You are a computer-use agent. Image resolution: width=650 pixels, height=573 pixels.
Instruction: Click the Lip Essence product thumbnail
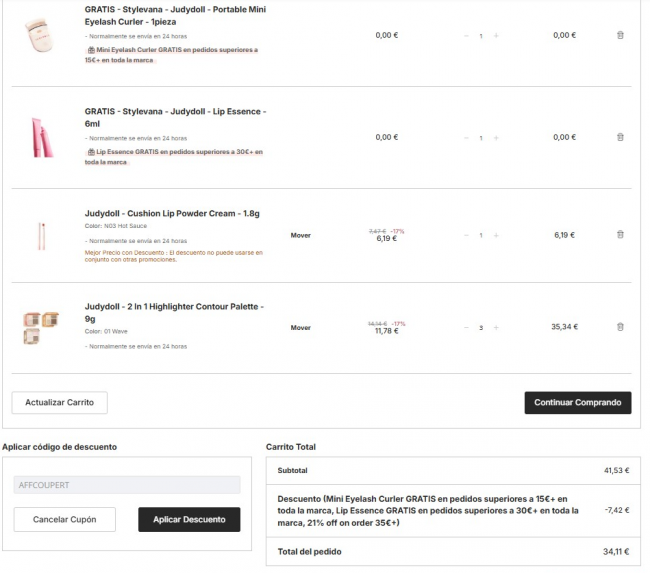pyautogui.click(x=42, y=135)
